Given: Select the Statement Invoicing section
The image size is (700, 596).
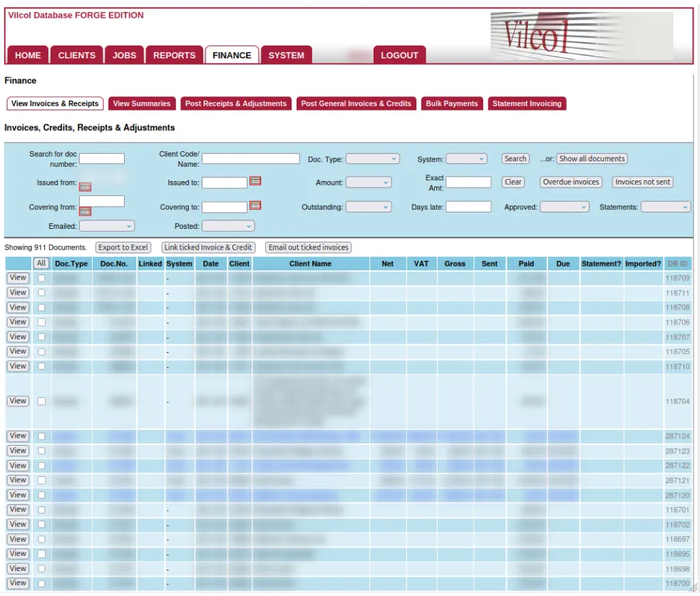Looking at the screenshot, I should click(x=527, y=103).
